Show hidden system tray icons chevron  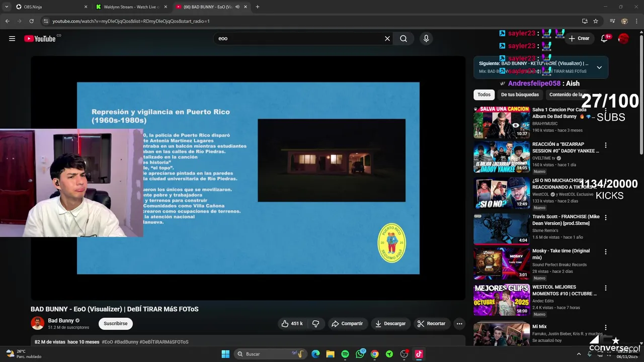coord(579,354)
